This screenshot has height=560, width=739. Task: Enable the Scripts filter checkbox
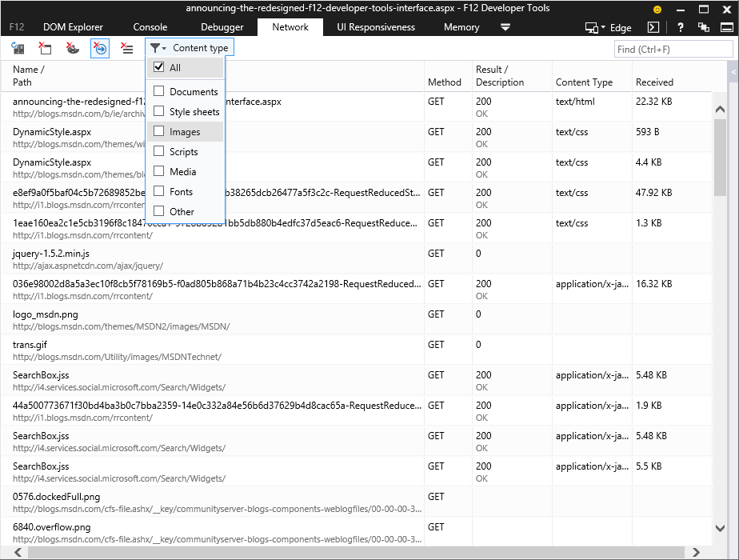point(159,151)
